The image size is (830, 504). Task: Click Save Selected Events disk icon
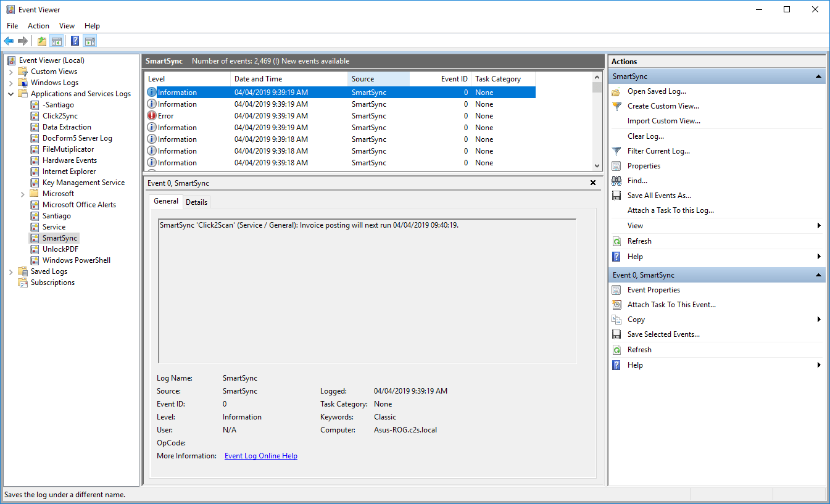pyautogui.click(x=616, y=334)
